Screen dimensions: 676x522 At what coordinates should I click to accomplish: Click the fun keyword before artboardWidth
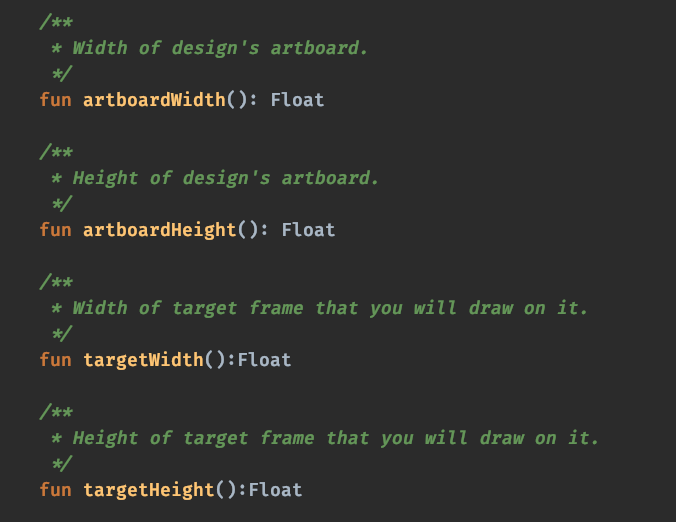[56, 100]
